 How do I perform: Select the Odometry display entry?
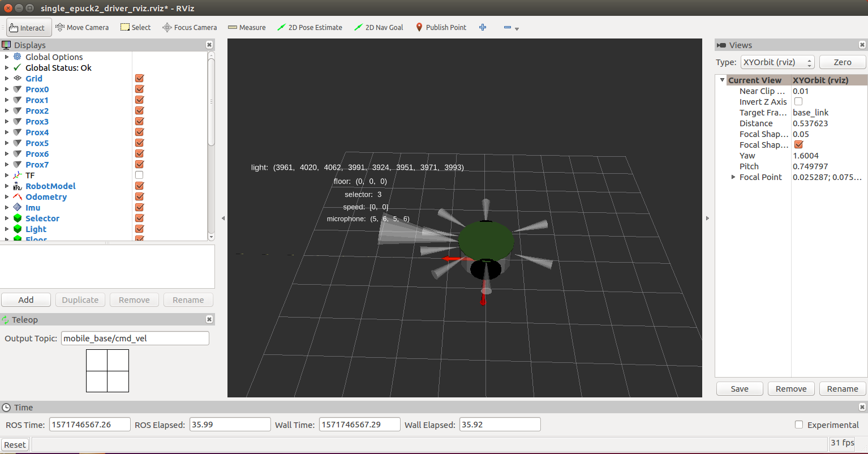coord(46,197)
